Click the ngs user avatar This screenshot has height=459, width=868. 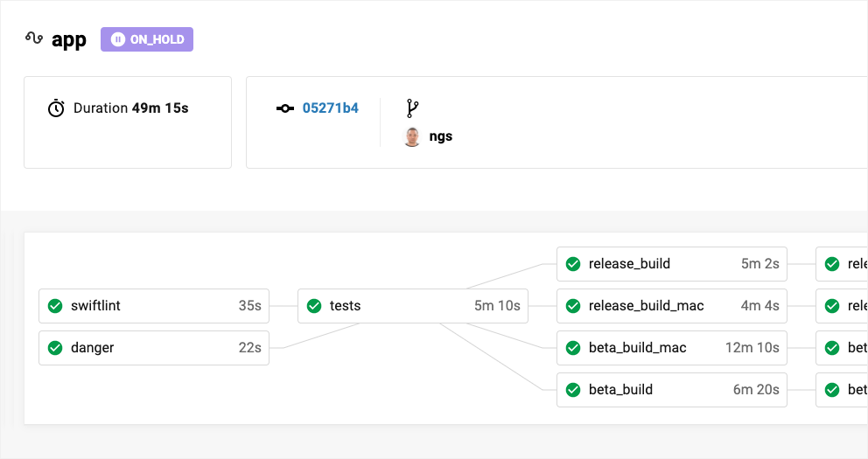tap(412, 136)
